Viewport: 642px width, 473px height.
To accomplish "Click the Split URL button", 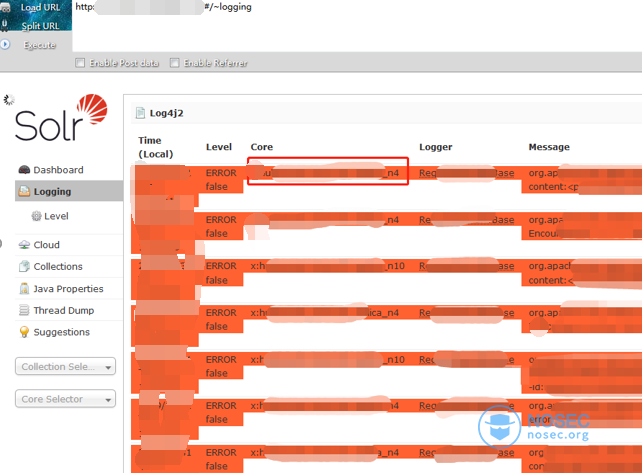I will (x=40, y=26).
